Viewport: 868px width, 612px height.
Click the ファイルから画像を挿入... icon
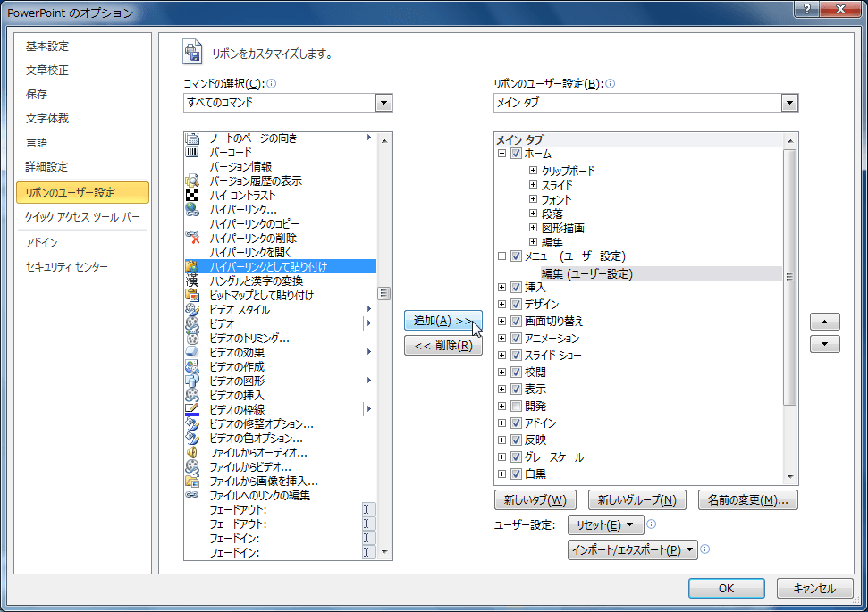click(192, 481)
